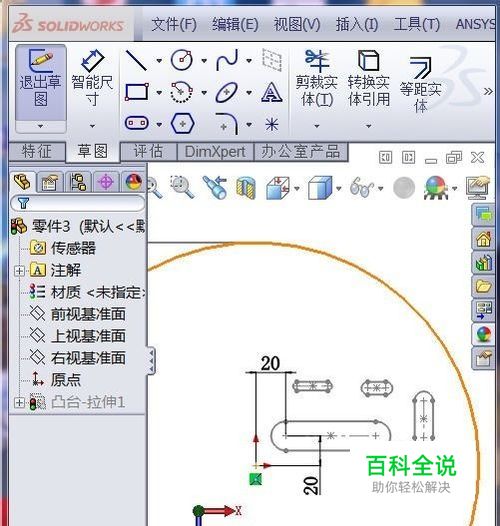Click the Edit Appearance color ball icon
Screen dimensions: 500x526
point(436,188)
